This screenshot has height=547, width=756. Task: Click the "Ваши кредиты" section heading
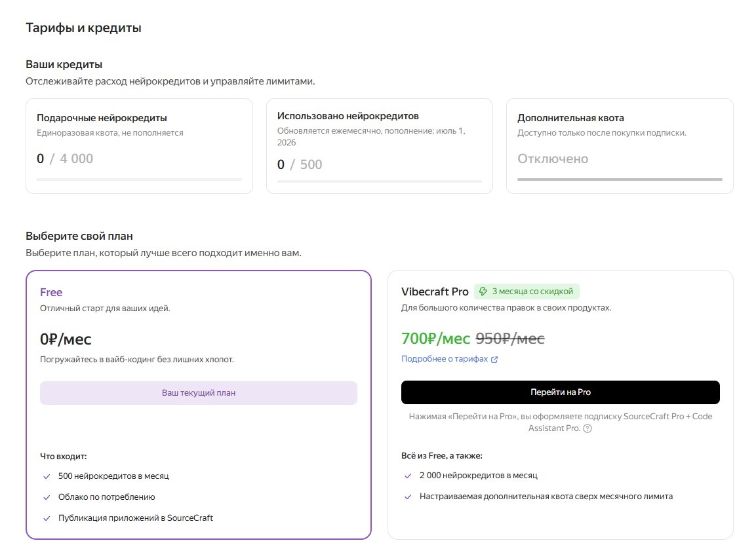click(64, 64)
